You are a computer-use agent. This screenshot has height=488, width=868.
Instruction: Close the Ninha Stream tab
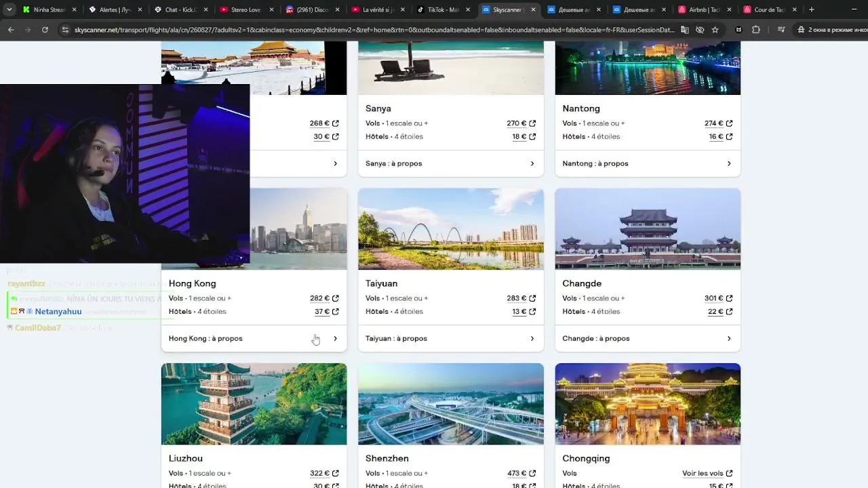click(73, 9)
